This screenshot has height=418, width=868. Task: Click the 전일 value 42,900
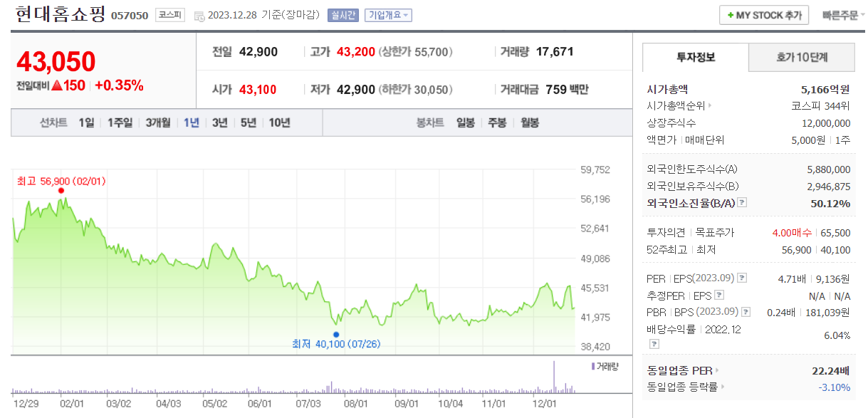click(x=258, y=51)
